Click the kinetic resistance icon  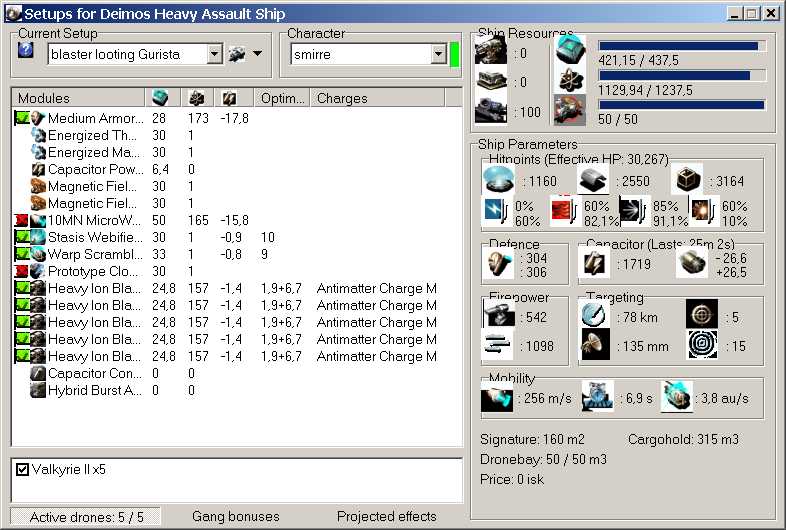[633, 211]
